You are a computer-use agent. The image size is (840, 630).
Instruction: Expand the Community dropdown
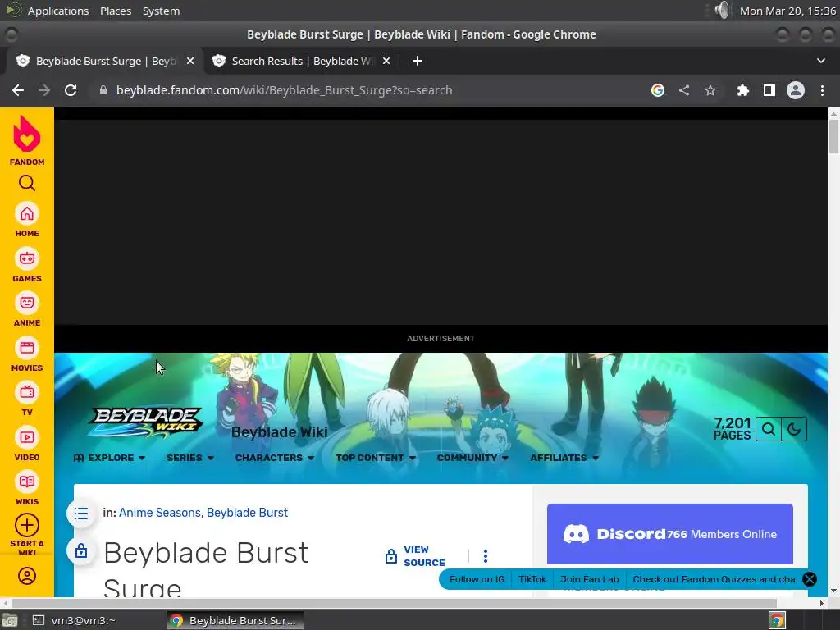point(472,458)
